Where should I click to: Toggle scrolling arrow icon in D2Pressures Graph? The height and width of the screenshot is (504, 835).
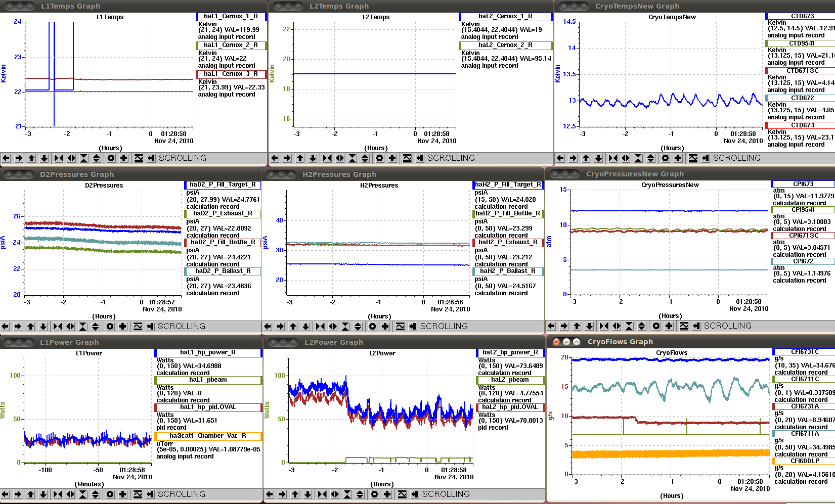pos(150,327)
